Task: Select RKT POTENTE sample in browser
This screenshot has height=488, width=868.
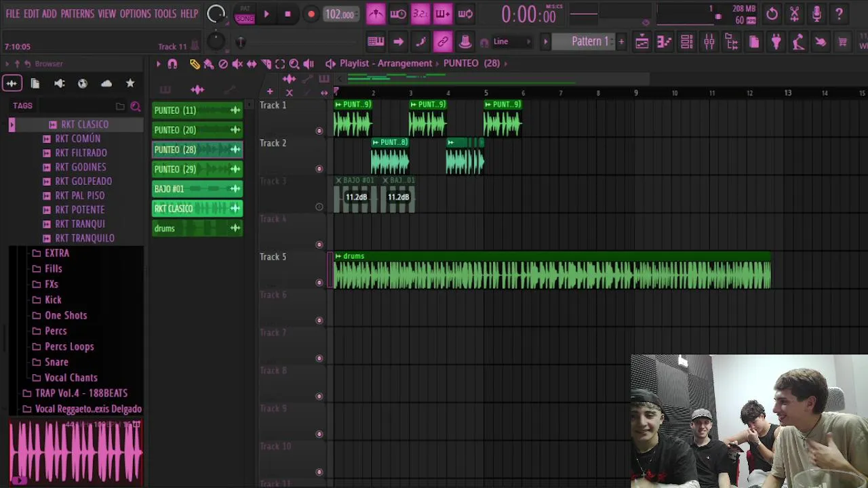Action: pos(79,209)
